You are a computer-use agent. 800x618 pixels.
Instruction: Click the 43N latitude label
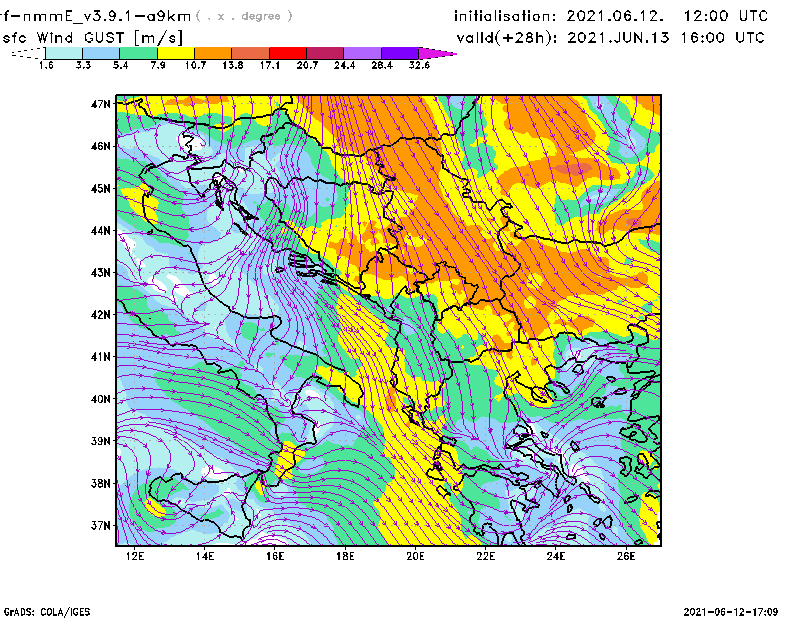pos(101,273)
